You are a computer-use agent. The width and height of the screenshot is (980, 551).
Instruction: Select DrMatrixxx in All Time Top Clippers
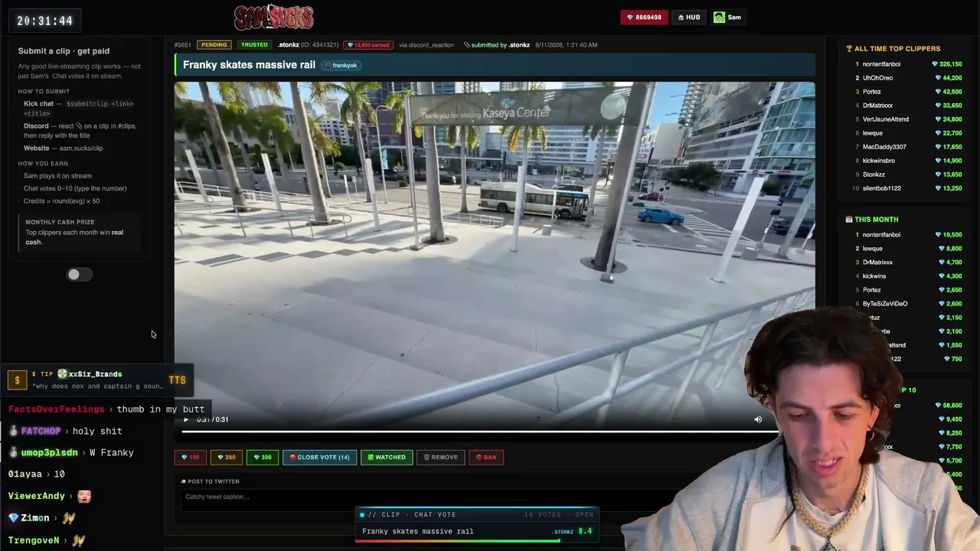(x=877, y=106)
